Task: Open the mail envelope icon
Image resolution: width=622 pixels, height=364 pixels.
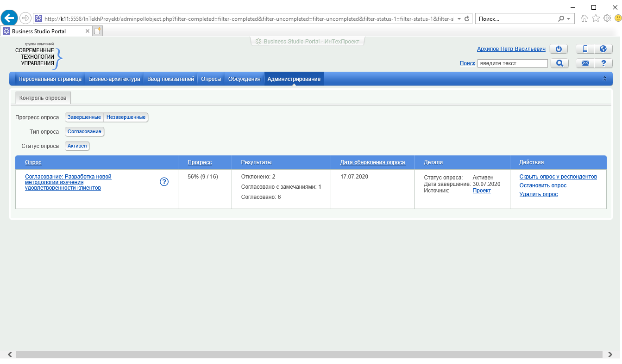Action: (585, 63)
